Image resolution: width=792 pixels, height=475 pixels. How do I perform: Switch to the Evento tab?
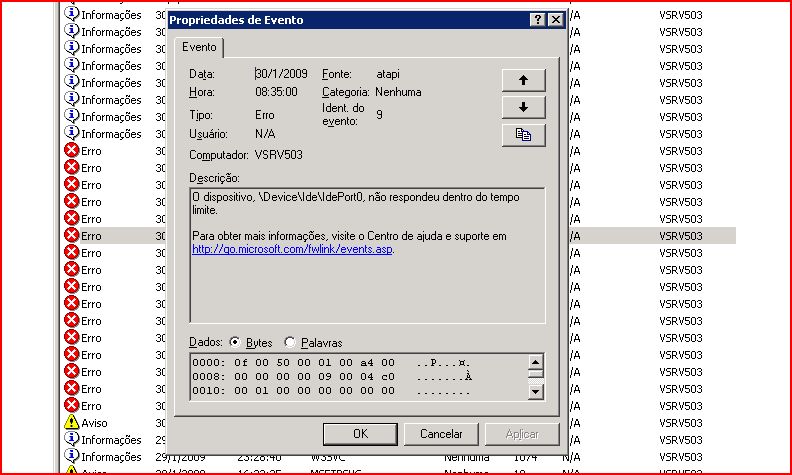(199, 47)
